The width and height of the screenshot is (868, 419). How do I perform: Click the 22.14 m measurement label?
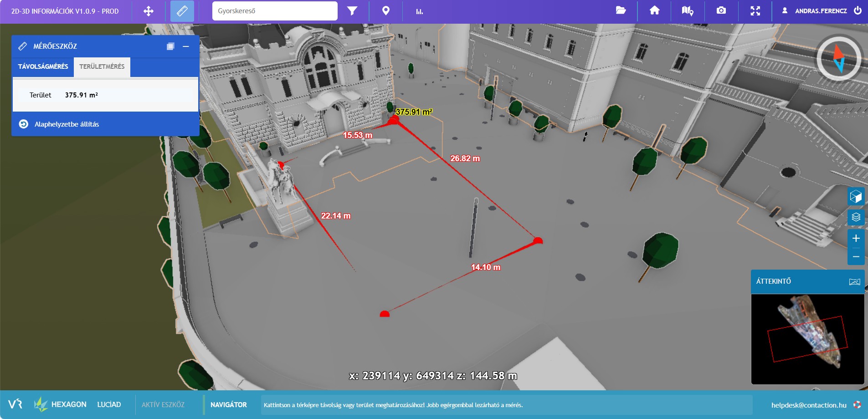point(336,216)
